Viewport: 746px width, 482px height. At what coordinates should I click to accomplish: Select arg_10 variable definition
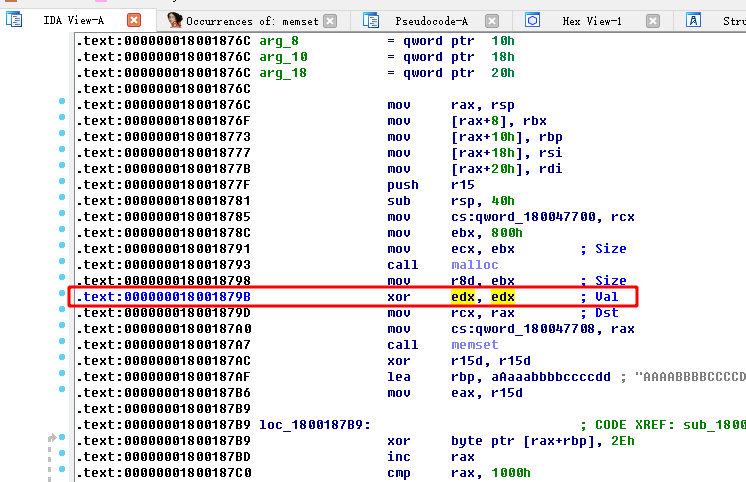283,57
